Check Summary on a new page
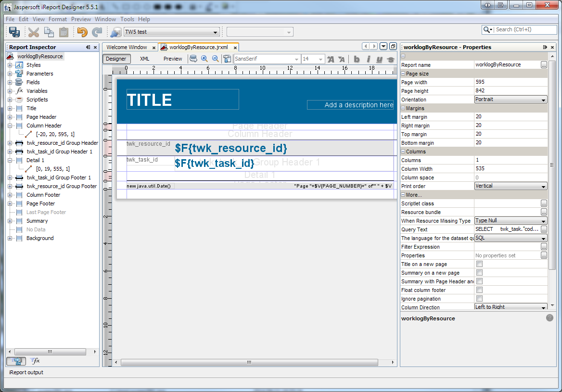 479,273
